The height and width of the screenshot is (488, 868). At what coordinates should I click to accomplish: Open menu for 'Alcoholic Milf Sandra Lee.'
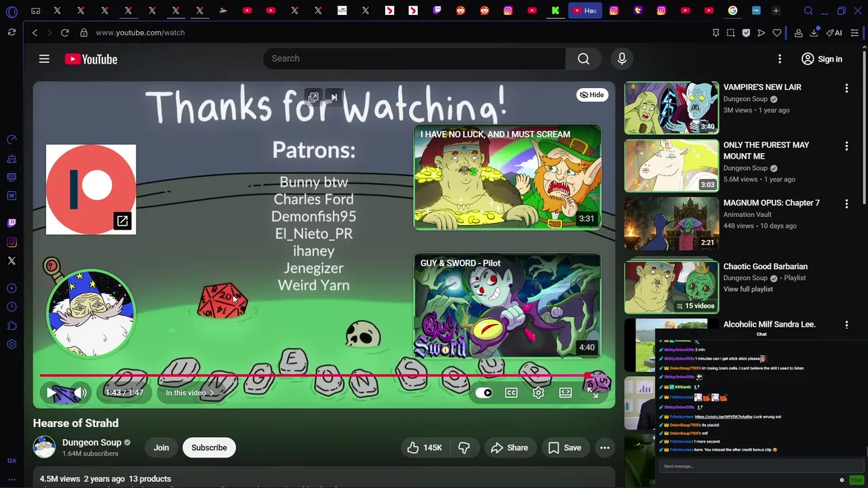pyautogui.click(x=846, y=325)
